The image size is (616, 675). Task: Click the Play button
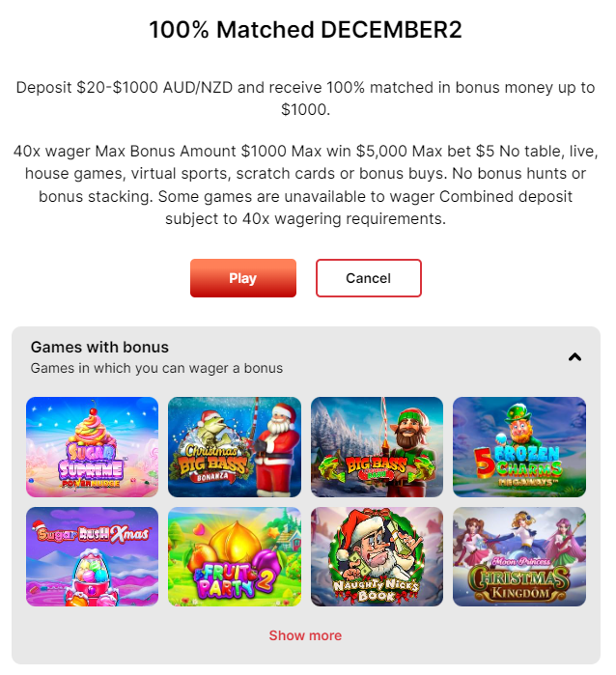tap(243, 278)
